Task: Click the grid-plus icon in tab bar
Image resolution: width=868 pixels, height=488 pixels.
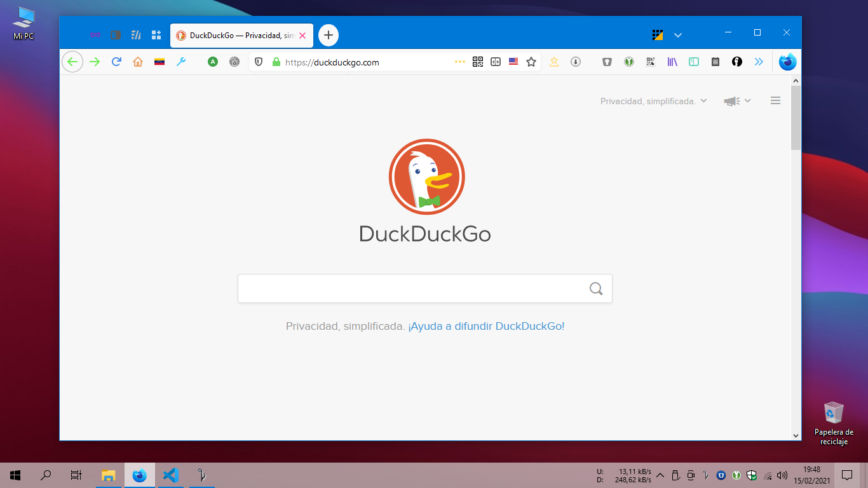Action: [156, 35]
